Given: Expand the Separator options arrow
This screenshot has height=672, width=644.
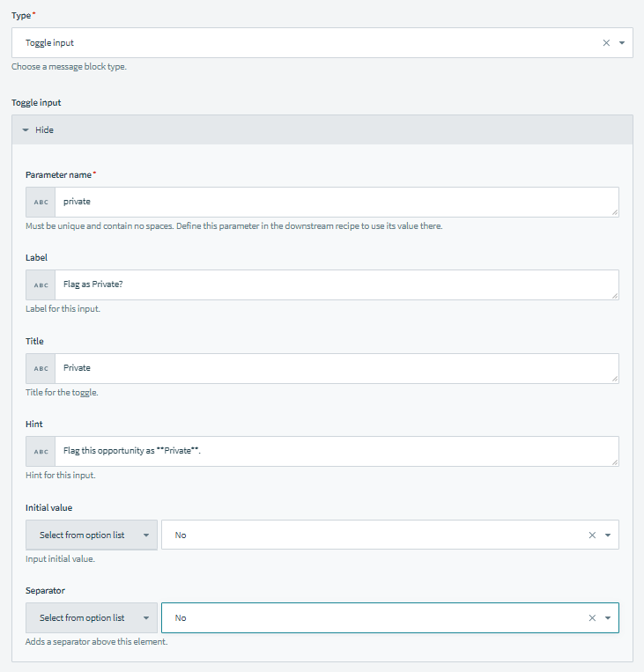Looking at the screenshot, I should click(x=608, y=617).
